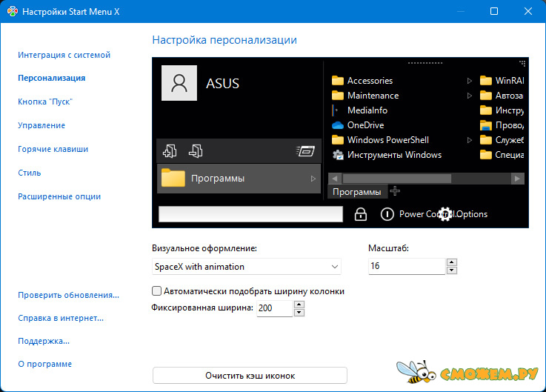Enable Автоматически подобрать ширину колонки checkbox

point(157,291)
